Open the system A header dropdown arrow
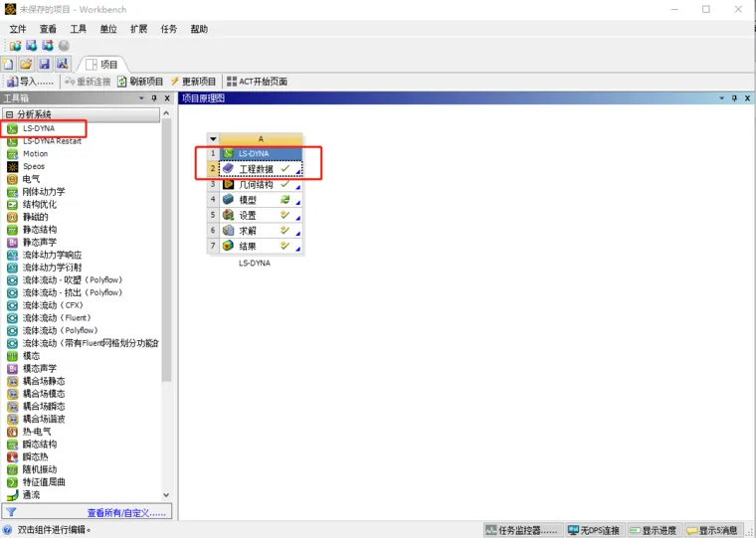 point(213,139)
